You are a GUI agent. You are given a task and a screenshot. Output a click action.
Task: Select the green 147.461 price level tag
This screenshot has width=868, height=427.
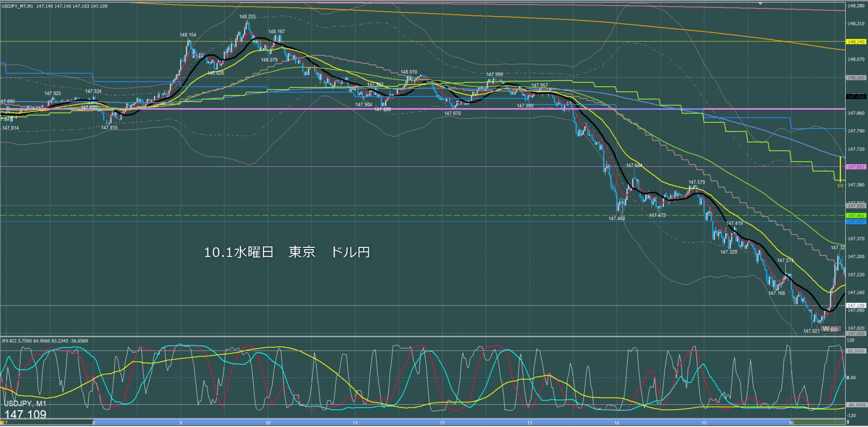pyautogui.click(x=856, y=216)
